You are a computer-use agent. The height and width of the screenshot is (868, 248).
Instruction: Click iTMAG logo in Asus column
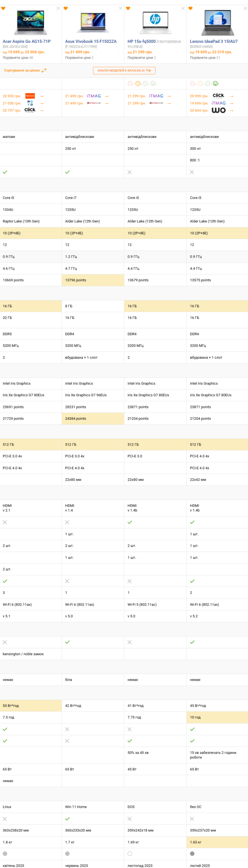tap(94, 96)
